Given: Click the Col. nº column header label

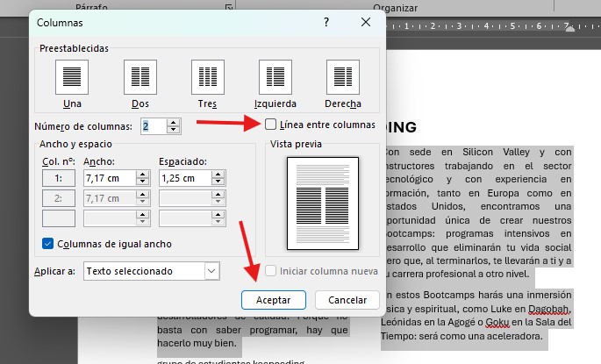Looking at the screenshot, I should 59,161.
